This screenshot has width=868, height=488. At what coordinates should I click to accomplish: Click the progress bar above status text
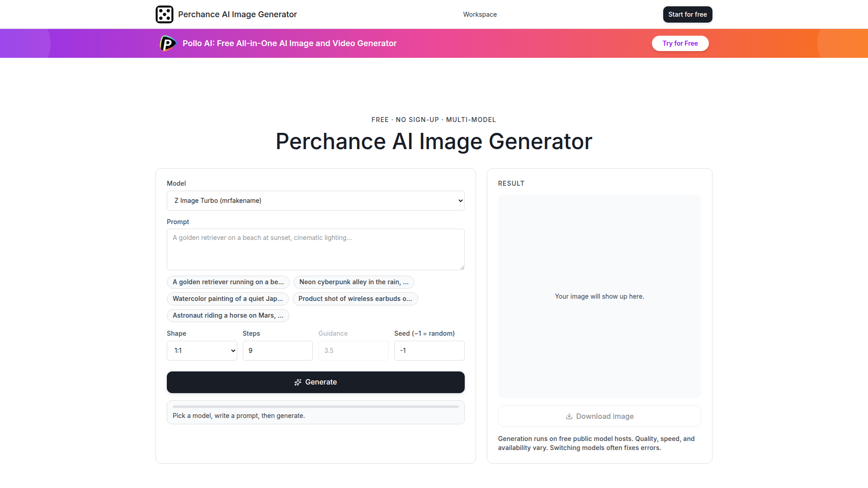316,407
